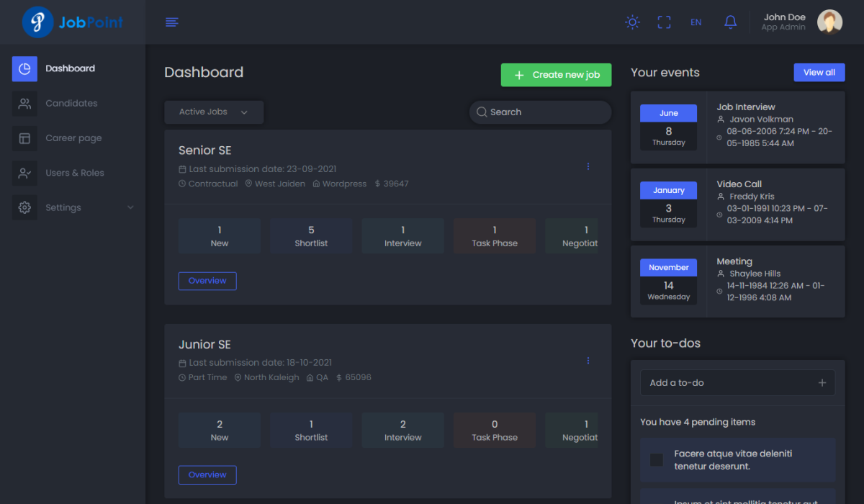864x504 pixels.
Task: Navigate to Users & Roles
Action: coord(75,173)
